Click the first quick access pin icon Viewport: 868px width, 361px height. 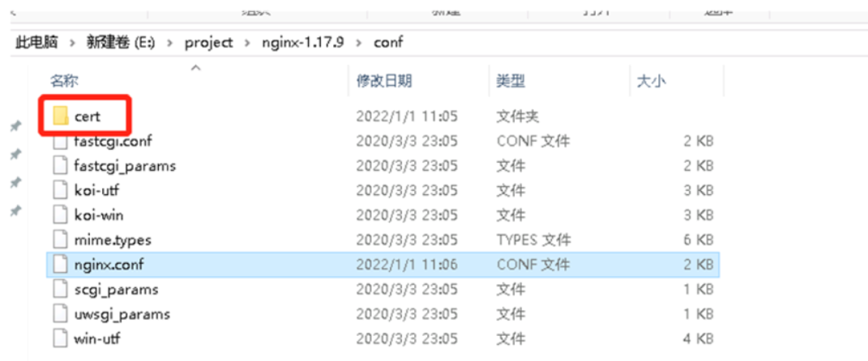tap(16, 126)
